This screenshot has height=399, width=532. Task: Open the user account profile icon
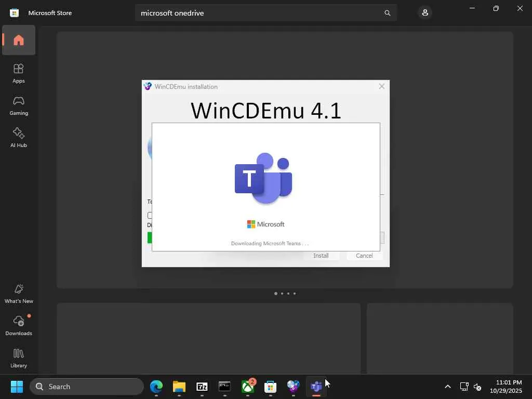coord(425,13)
